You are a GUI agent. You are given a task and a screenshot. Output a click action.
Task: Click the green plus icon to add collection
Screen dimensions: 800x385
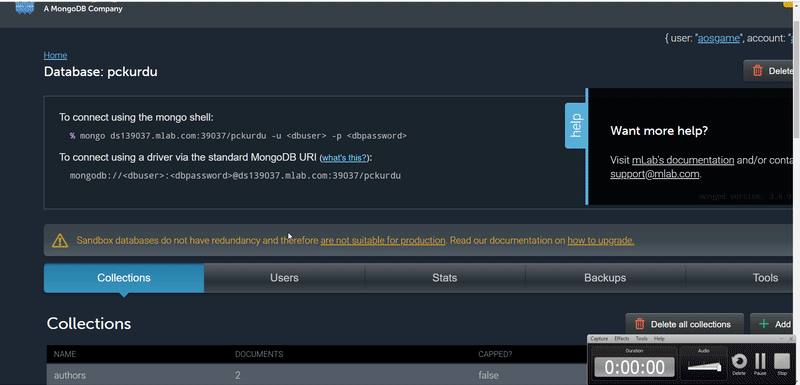click(x=764, y=324)
